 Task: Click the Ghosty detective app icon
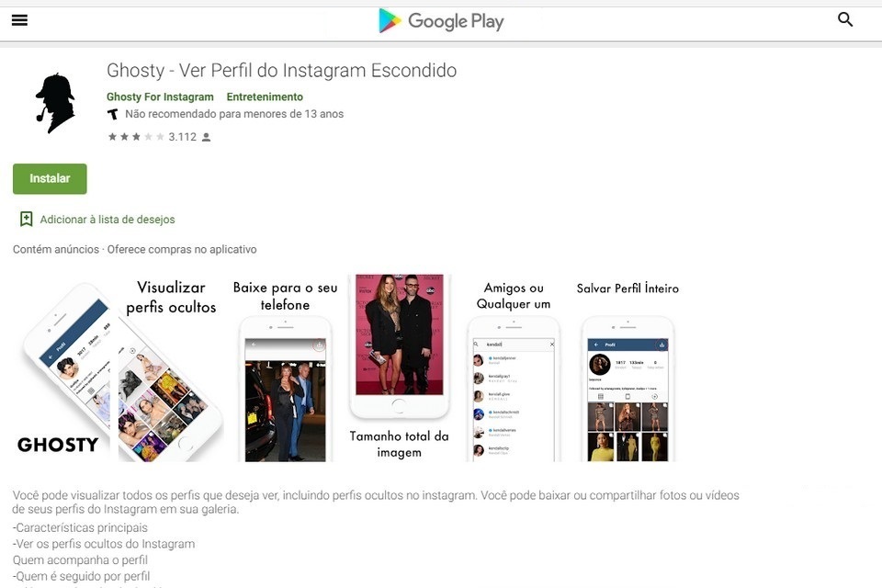pyautogui.click(x=54, y=103)
